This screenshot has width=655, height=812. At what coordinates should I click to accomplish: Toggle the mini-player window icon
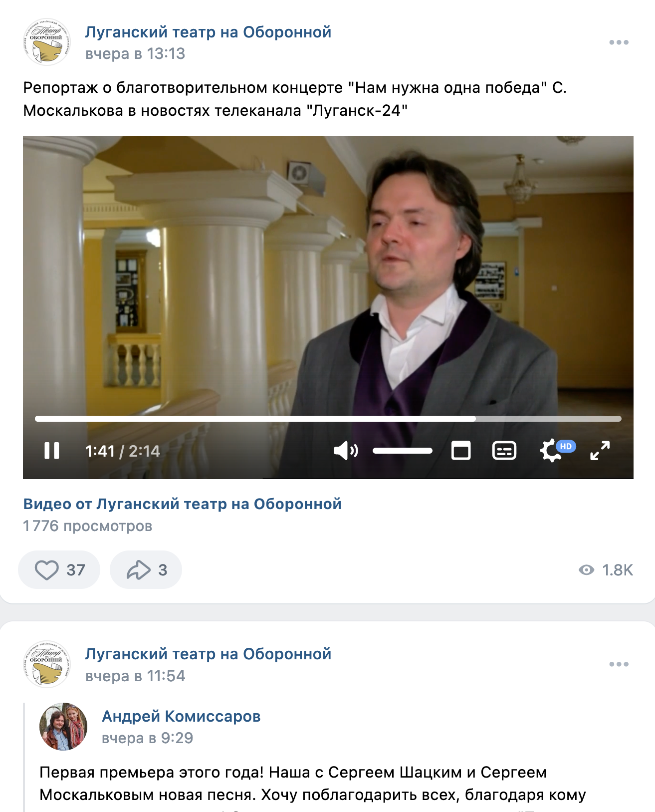(461, 451)
